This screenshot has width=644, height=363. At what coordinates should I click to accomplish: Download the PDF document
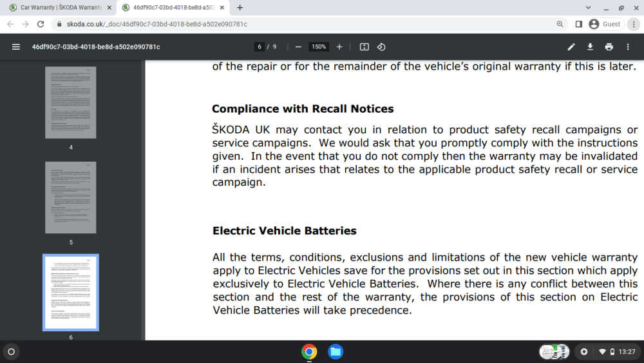click(590, 47)
